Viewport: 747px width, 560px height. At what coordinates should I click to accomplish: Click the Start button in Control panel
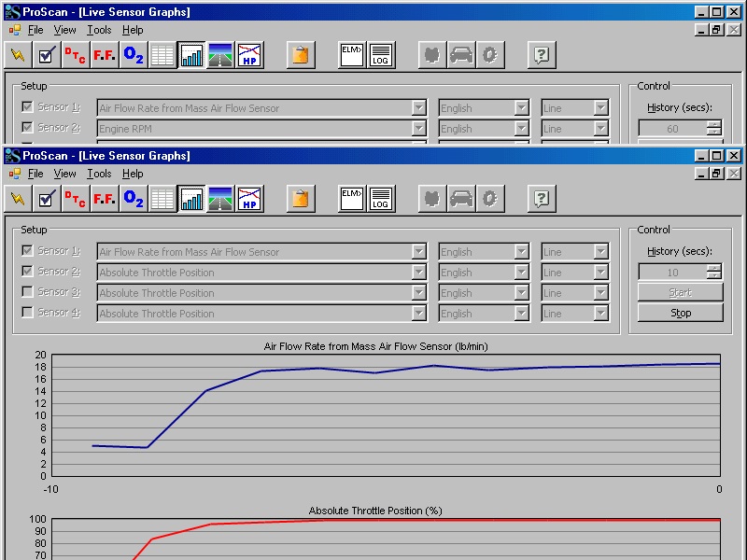[680, 292]
